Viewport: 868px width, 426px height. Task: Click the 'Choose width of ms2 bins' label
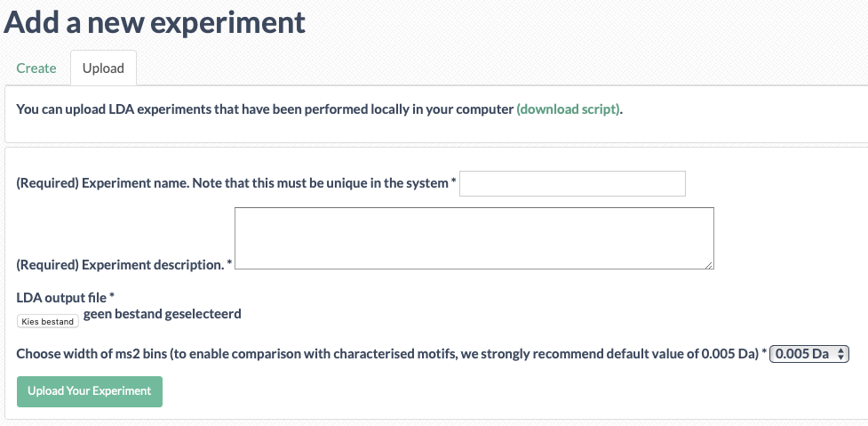pos(386,353)
